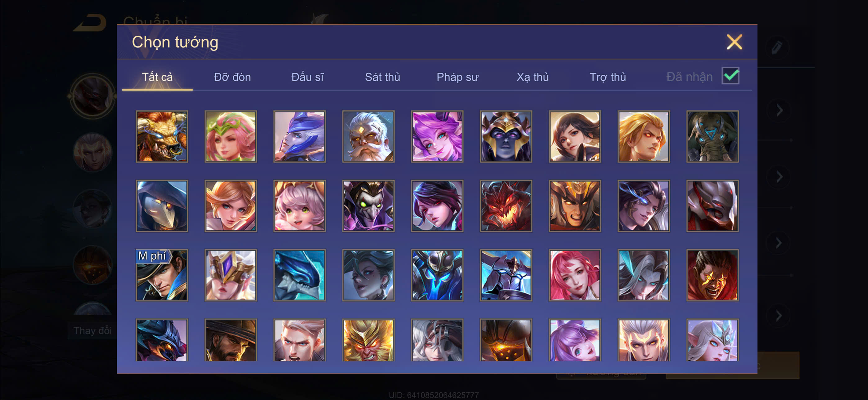Switch to the Sát thủ tab
Image resolution: width=868 pixels, height=400 pixels.
point(382,77)
